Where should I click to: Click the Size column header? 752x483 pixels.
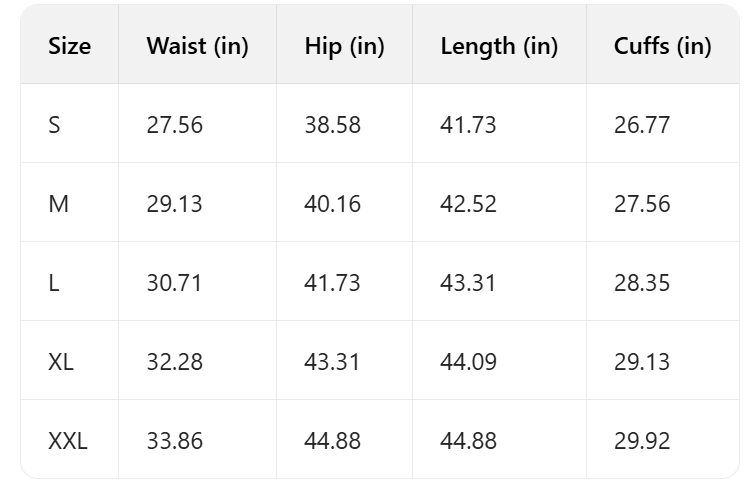click(x=69, y=46)
